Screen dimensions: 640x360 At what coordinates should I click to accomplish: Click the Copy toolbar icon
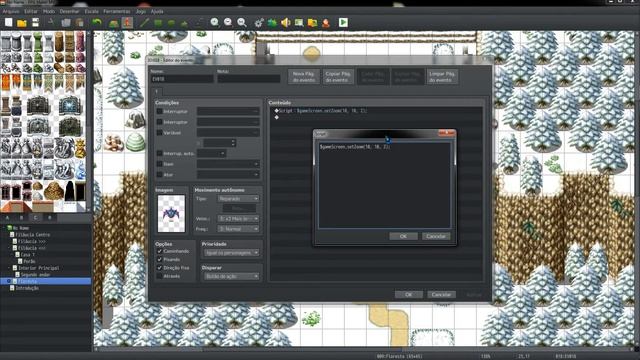[66, 22]
